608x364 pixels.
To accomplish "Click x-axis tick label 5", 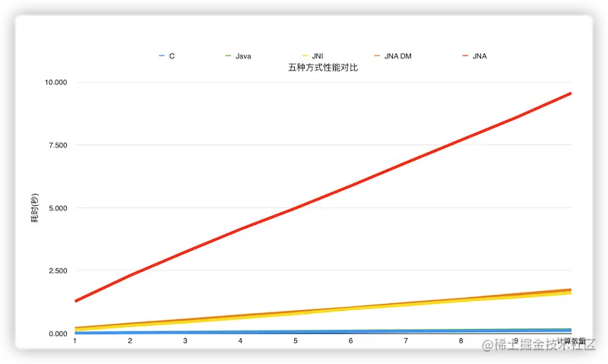I will point(296,340).
